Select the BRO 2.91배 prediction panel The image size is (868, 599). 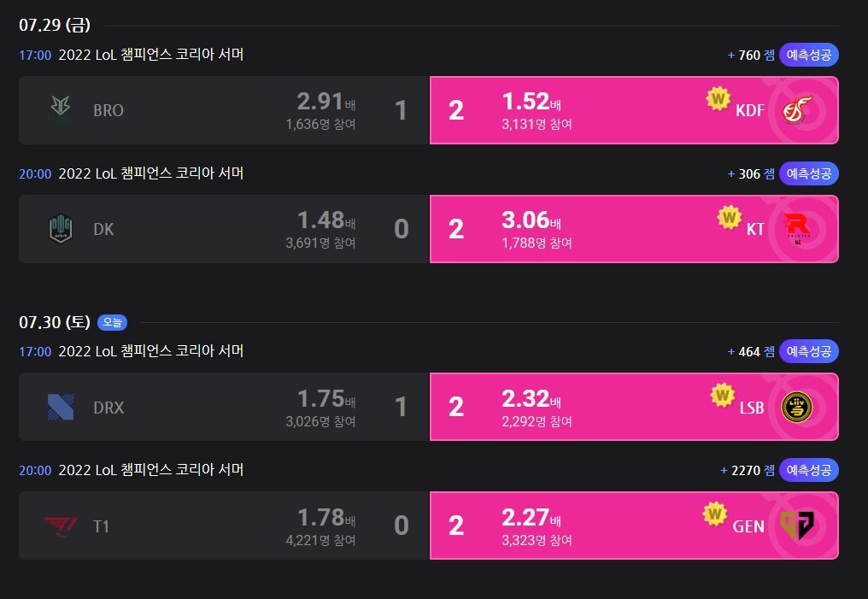click(x=224, y=110)
